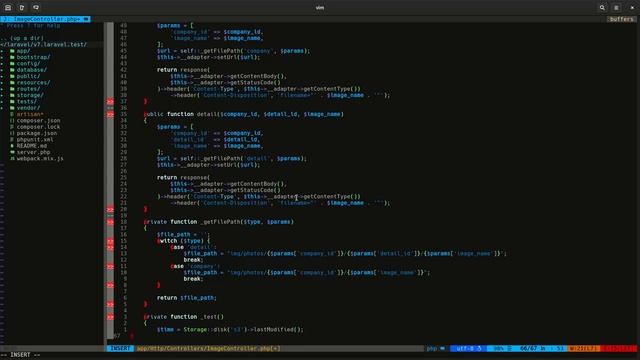Open server.php in the file tree
Screen dimensions: 640x360
[x=33, y=152]
